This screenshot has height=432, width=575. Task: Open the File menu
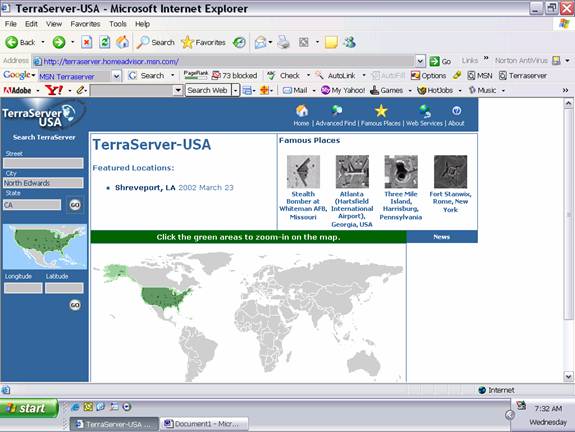(x=11, y=24)
